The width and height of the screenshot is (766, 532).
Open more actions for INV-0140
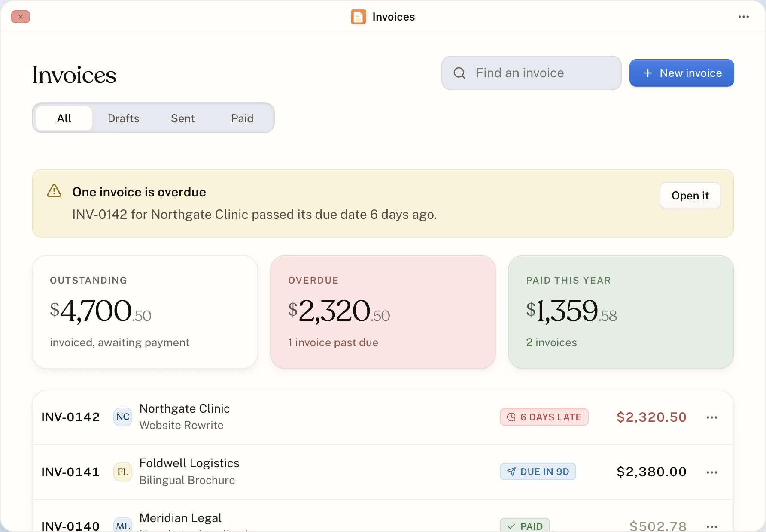(711, 526)
